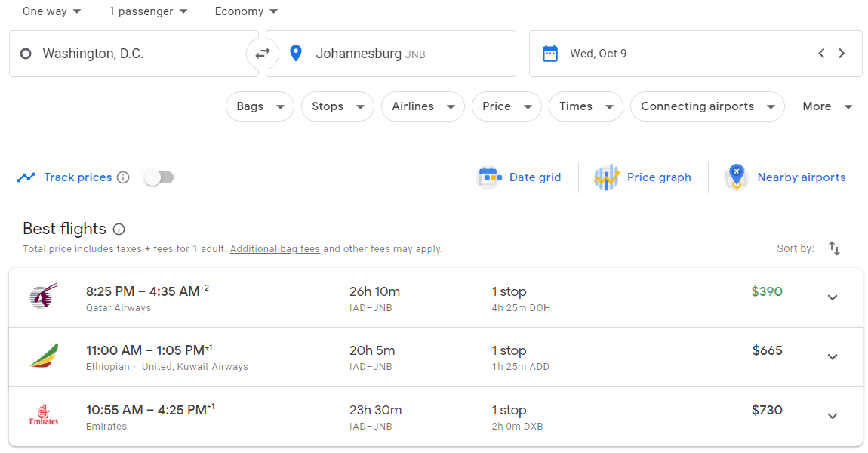Enable the Track prices switch
This screenshot has height=453, width=868.
pos(159,177)
